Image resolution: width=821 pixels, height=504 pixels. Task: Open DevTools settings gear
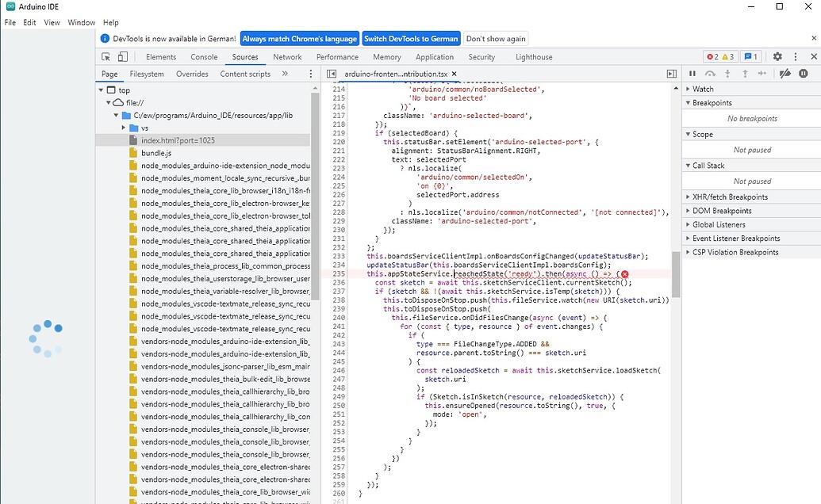pyautogui.click(x=777, y=56)
